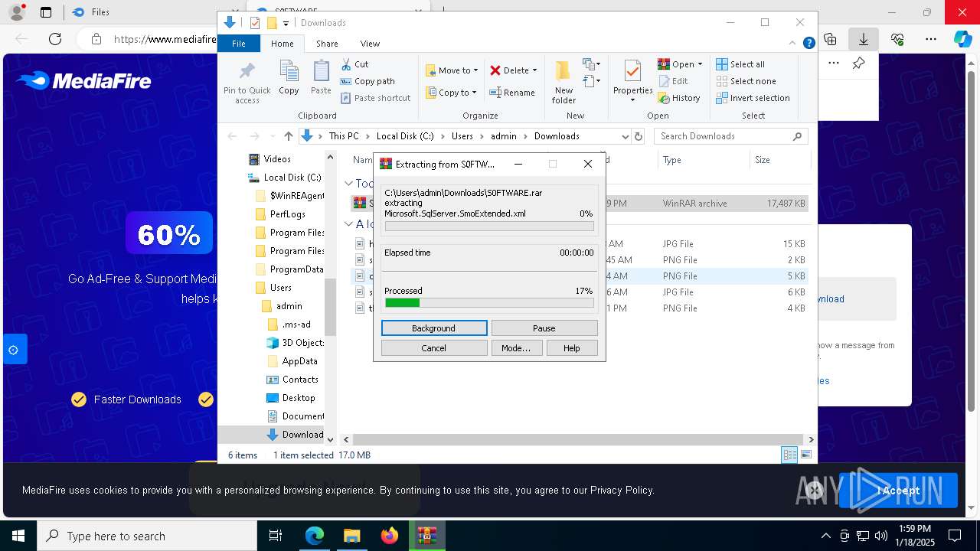
Task: Open the WinRAR taskbar icon
Action: (426, 536)
